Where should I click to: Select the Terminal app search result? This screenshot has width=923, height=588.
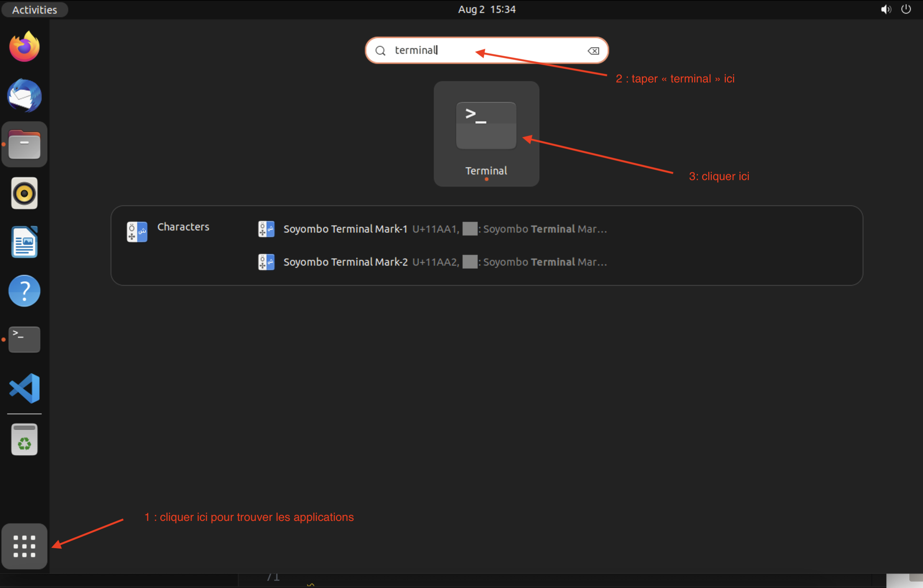(486, 134)
